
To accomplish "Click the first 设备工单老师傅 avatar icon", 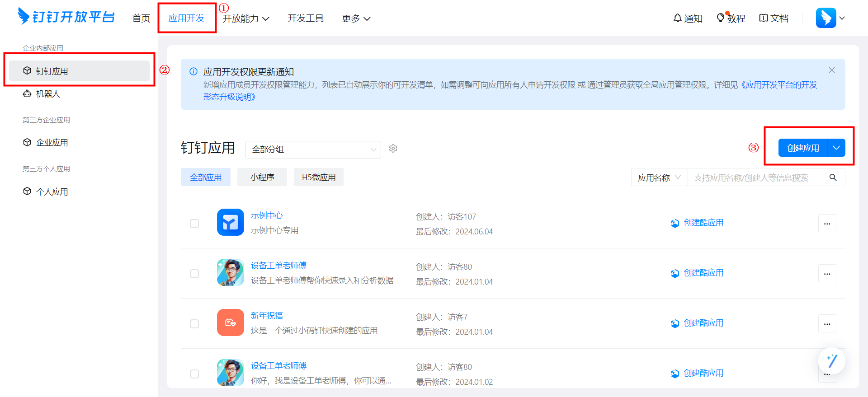I will click(231, 272).
